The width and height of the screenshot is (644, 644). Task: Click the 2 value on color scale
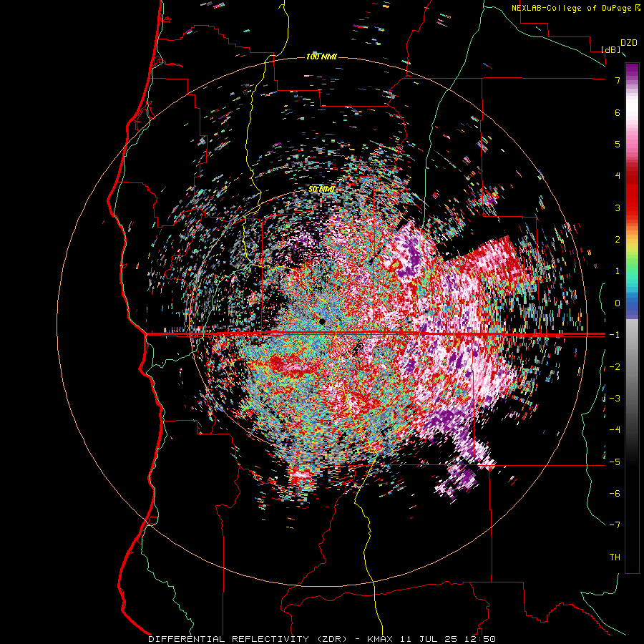click(x=618, y=240)
